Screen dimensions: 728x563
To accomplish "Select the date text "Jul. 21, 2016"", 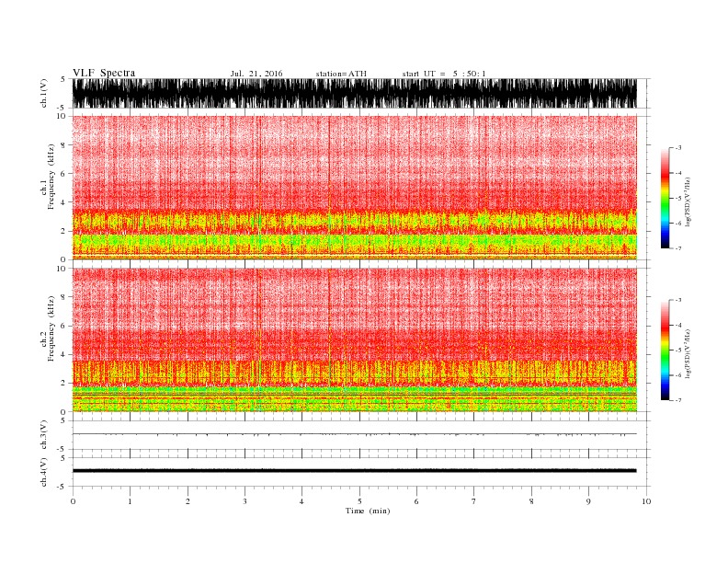I will click(256, 74).
